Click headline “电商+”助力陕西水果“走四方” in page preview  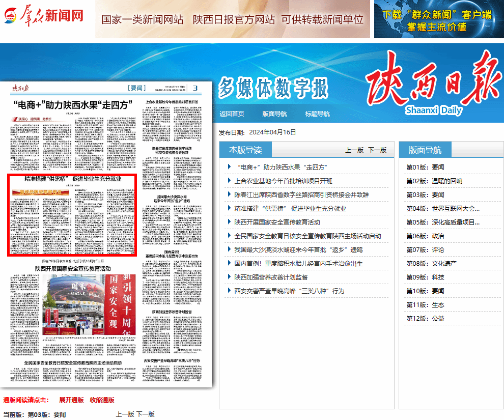click(x=73, y=105)
